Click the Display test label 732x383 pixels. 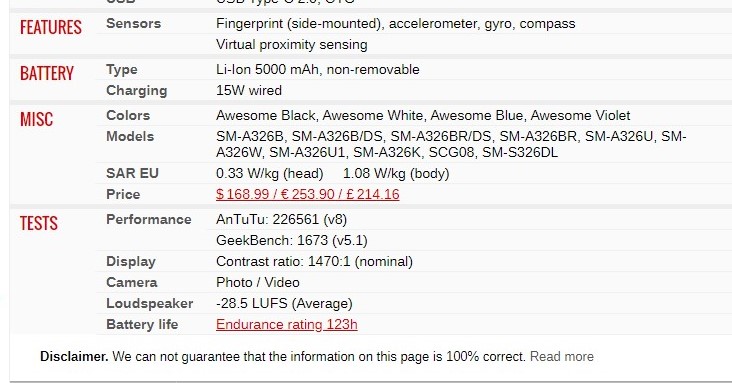coord(131,262)
